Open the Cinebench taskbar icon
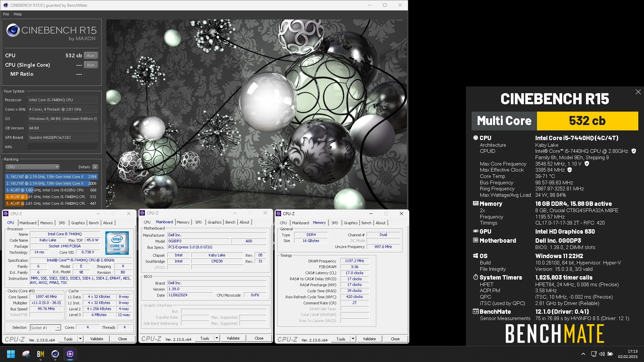Viewport: 644px width, 362px height. click(x=55, y=354)
